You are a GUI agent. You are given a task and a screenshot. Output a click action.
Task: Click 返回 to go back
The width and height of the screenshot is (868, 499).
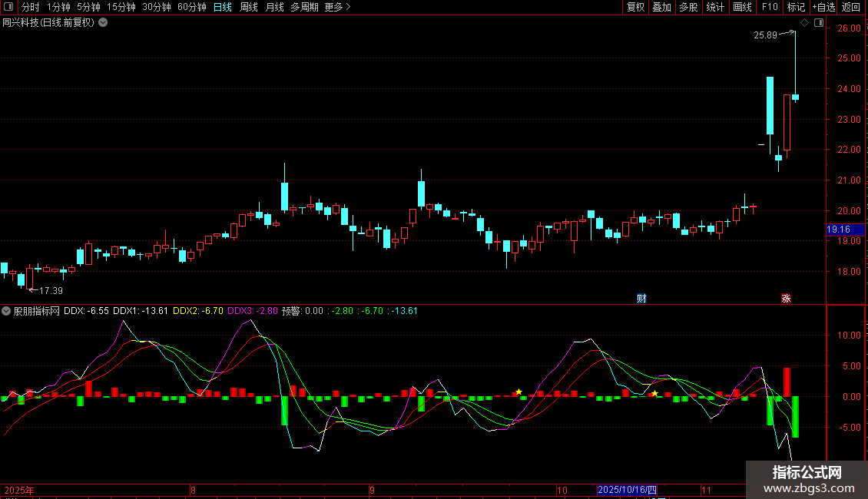pyautogui.click(x=851, y=7)
